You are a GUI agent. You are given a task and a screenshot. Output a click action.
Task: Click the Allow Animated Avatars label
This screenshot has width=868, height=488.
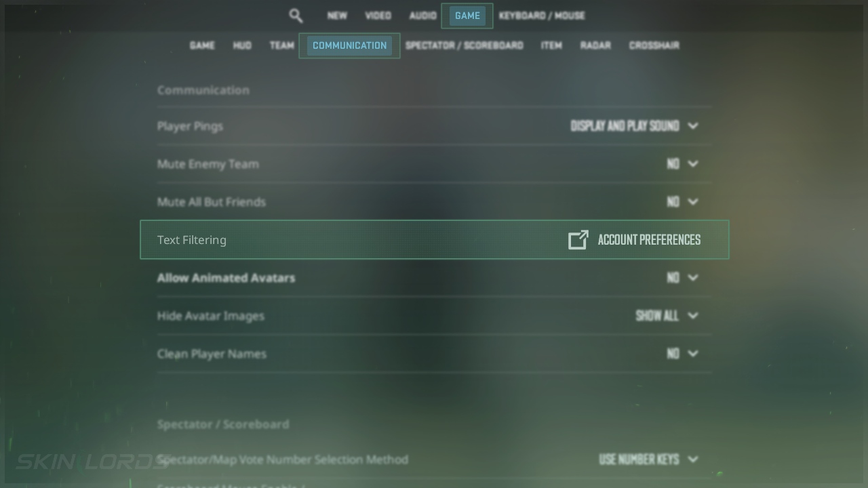[226, 278]
